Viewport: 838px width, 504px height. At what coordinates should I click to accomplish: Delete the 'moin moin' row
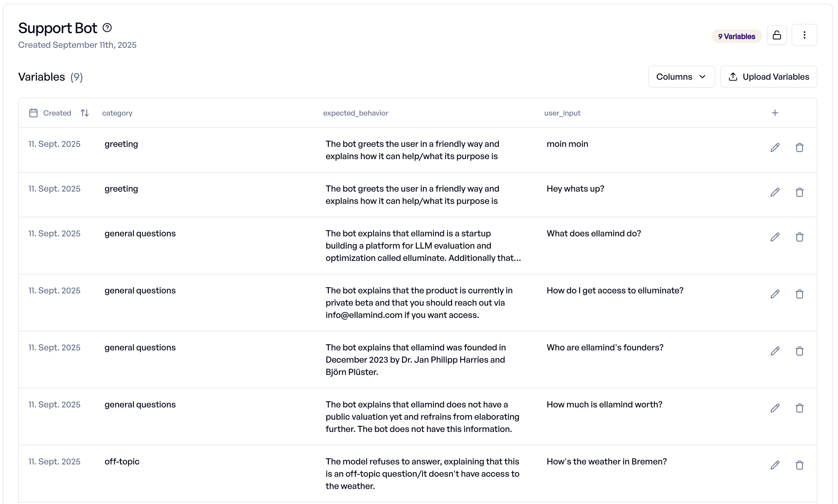799,147
